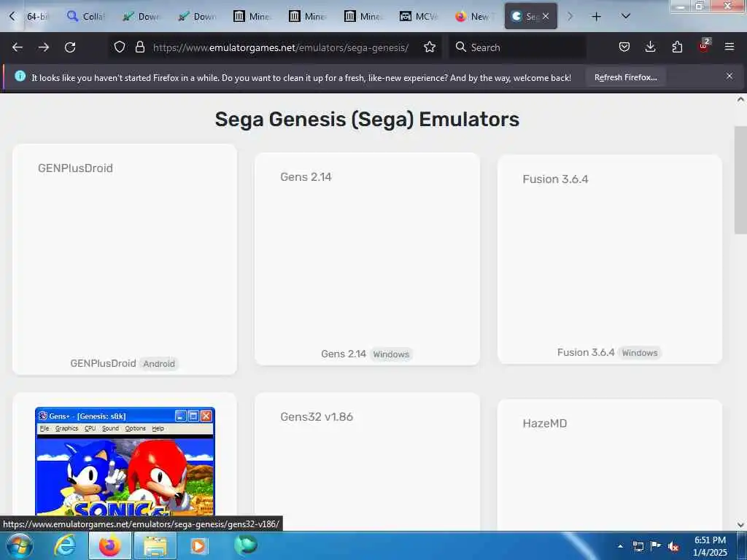Switch to the Collab tab
Screen dimensions: 747x560
point(86,16)
